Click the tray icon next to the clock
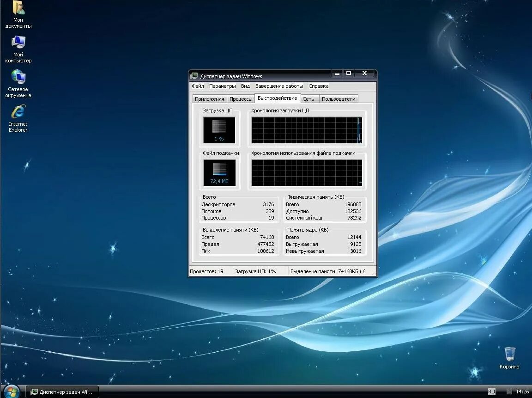This screenshot has width=532, height=398. coord(509,392)
